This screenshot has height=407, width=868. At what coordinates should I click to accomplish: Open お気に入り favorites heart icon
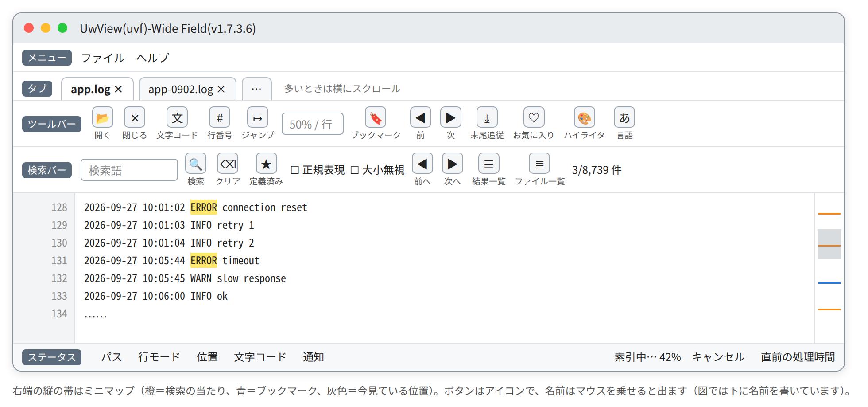tap(534, 117)
